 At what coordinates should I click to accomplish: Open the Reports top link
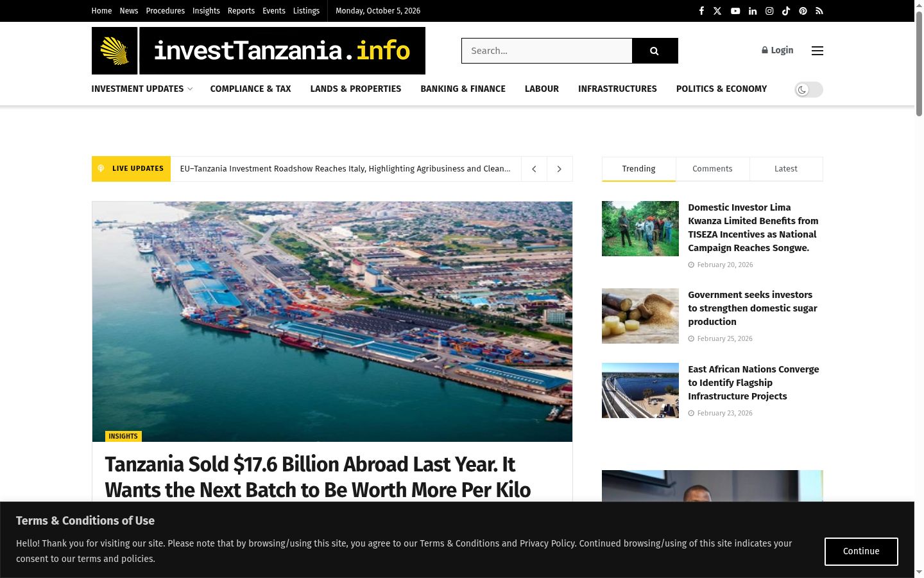point(241,11)
